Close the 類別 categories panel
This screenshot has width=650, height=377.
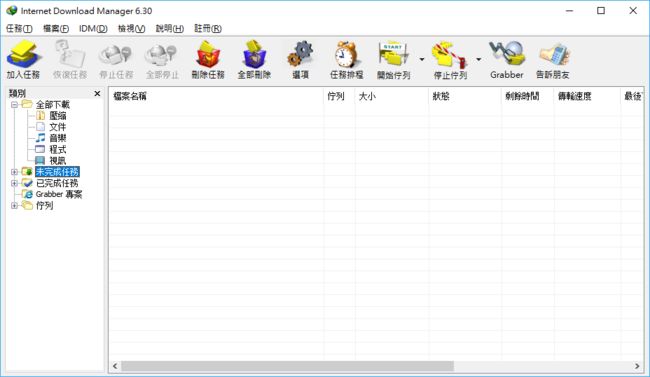click(97, 93)
